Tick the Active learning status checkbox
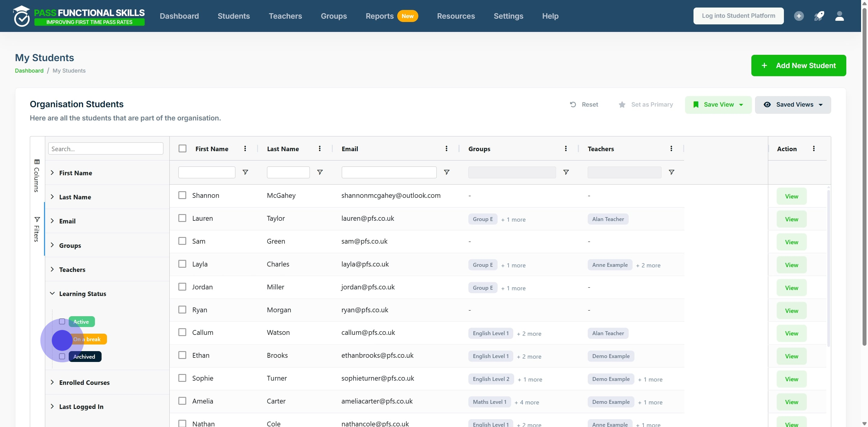Screen dimensions: 868x427 [x=62, y=321]
